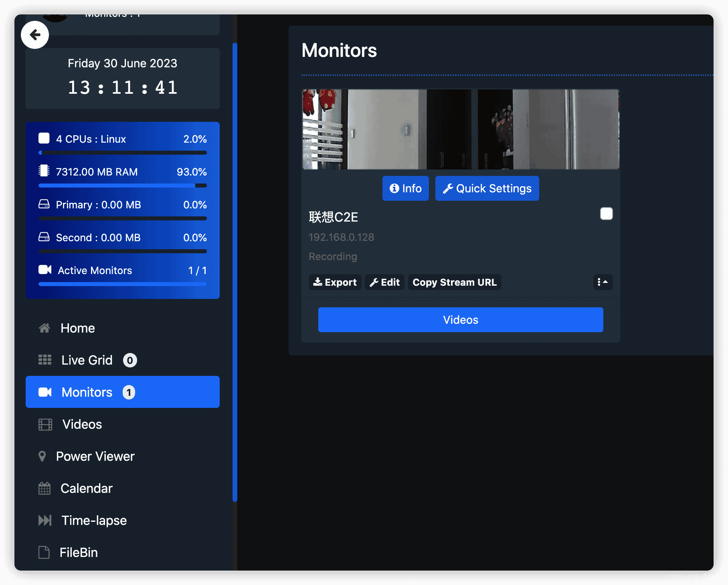Click the RAM usage progress bar
This screenshot has width=728, height=585.
point(122,186)
